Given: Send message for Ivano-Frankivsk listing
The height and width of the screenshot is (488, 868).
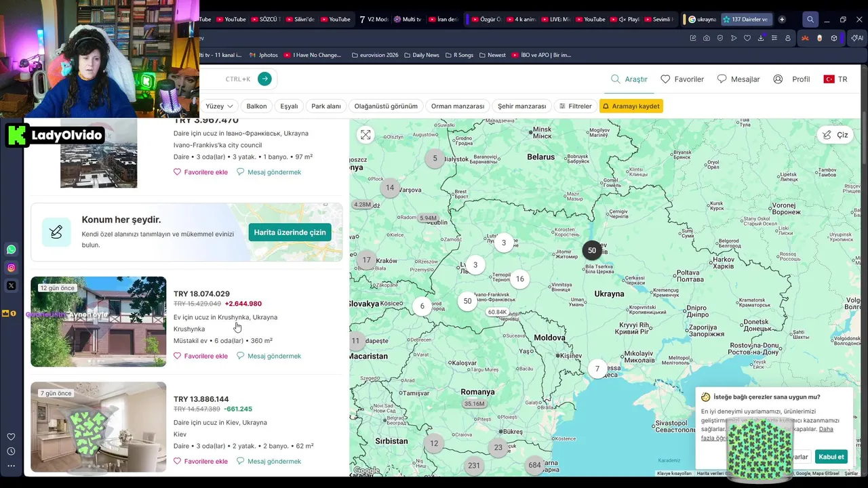Looking at the screenshot, I should [x=269, y=172].
